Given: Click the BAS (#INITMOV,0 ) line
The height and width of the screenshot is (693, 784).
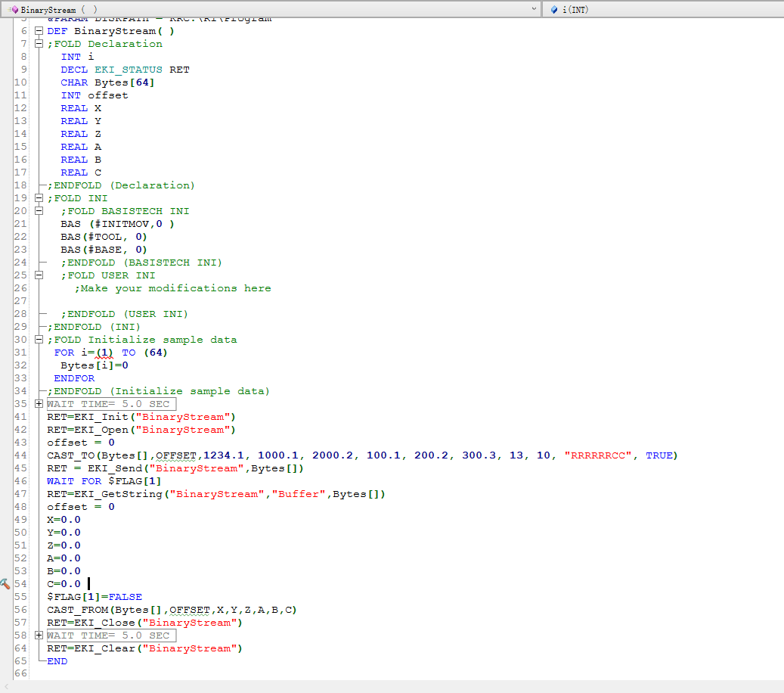Looking at the screenshot, I should 117,224.
